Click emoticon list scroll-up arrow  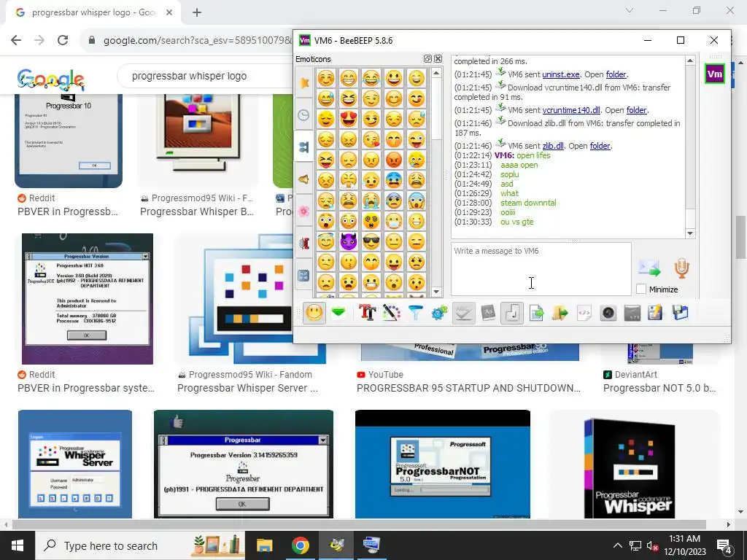point(436,73)
